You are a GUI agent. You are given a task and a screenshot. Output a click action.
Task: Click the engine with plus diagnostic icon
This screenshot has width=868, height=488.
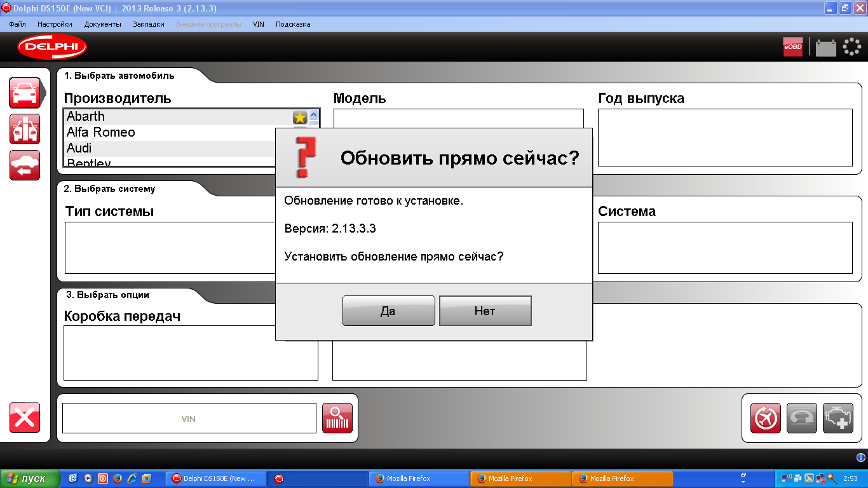(837, 418)
